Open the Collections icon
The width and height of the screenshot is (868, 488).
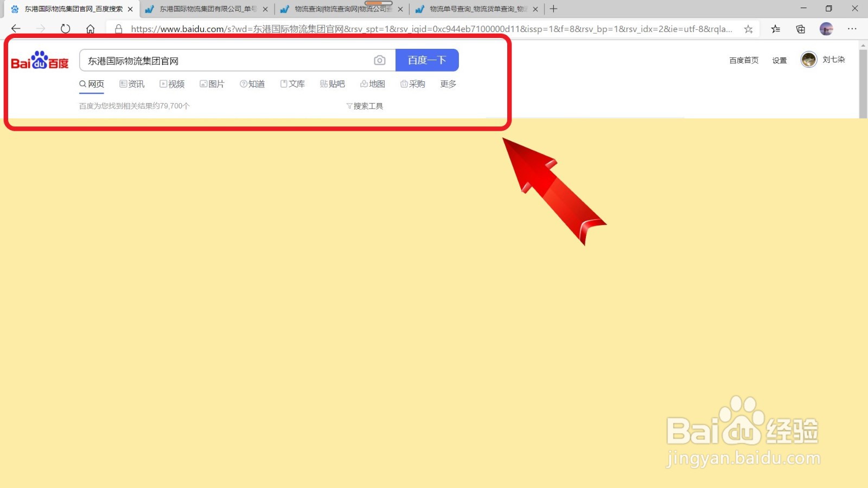point(801,29)
